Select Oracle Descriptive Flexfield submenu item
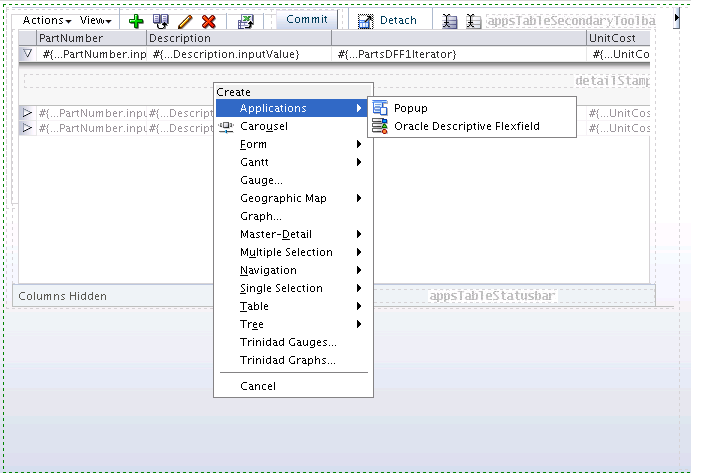Screen dimensions: 704x473 472,126
